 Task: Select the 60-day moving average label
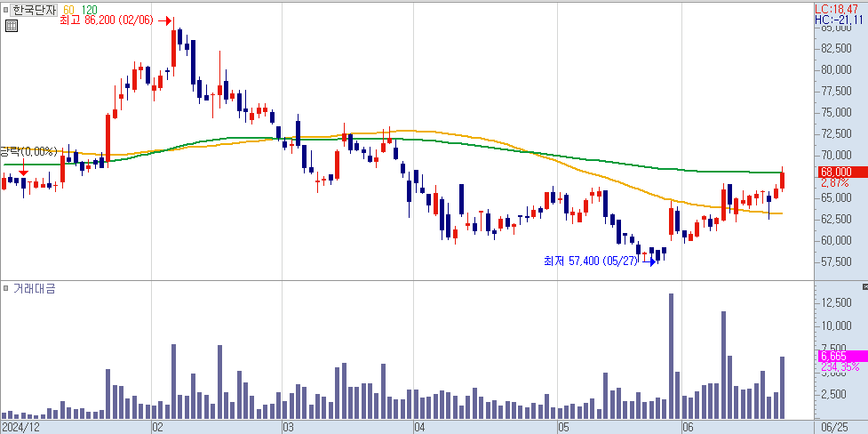point(68,10)
